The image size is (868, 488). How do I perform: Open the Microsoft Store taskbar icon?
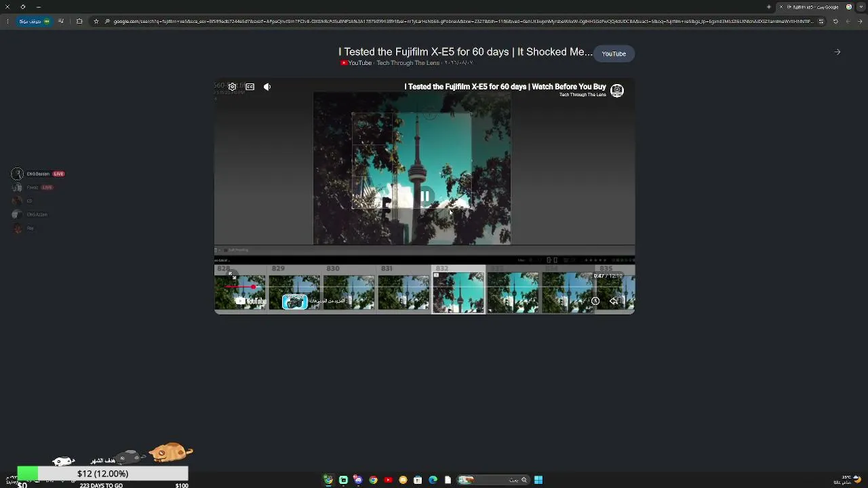tap(418, 480)
